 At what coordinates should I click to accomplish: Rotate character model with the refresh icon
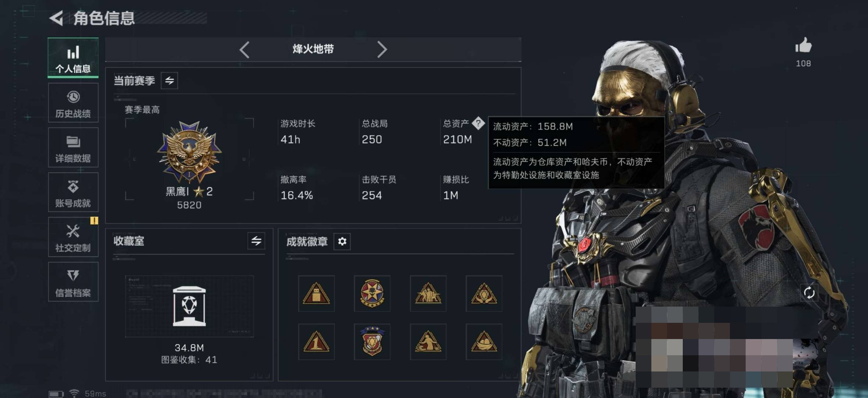pyautogui.click(x=809, y=293)
